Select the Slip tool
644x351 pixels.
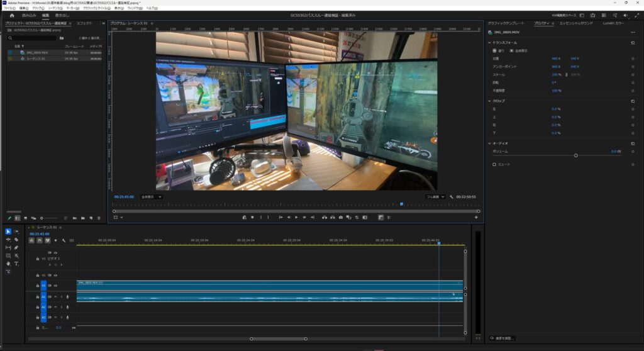tap(8, 247)
